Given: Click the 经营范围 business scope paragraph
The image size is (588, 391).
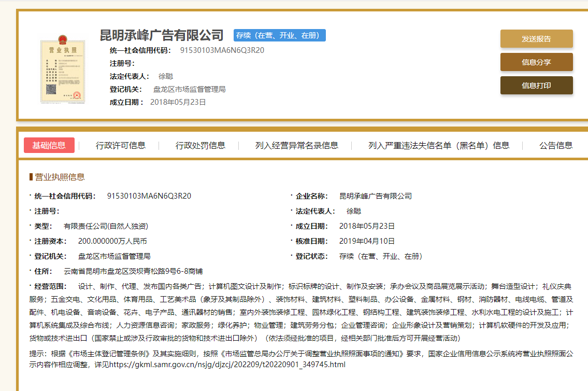Looking at the screenshot, I should (x=301, y=312).
